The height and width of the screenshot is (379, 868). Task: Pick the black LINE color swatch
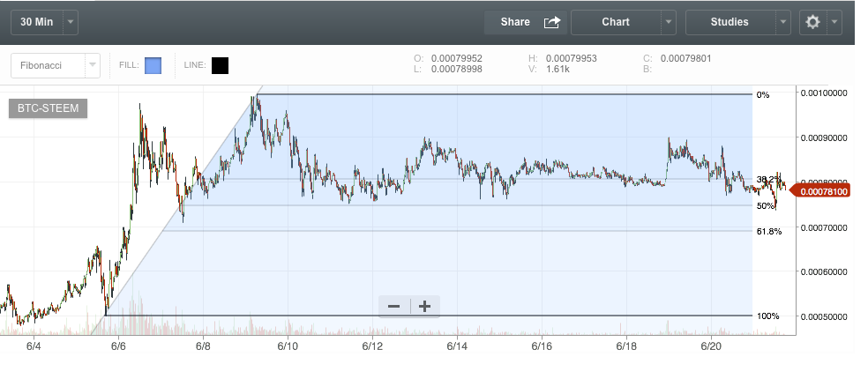220,65
